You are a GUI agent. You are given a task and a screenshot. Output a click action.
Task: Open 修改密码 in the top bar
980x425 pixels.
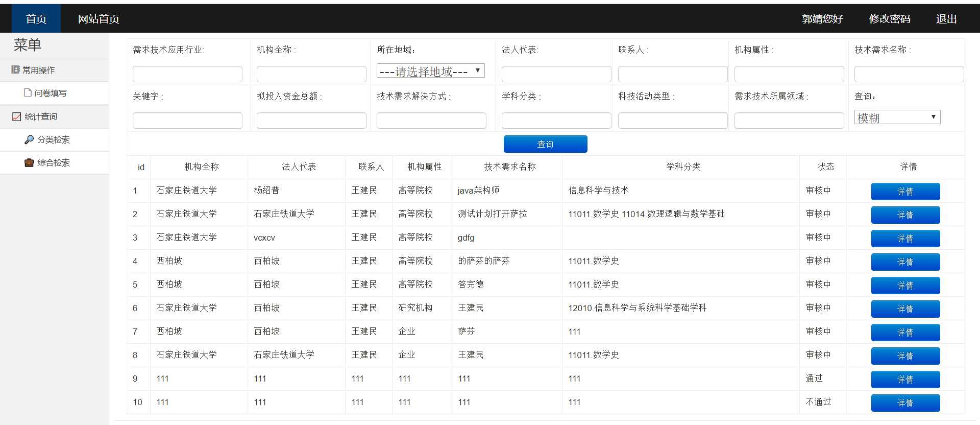coord(890,19)
